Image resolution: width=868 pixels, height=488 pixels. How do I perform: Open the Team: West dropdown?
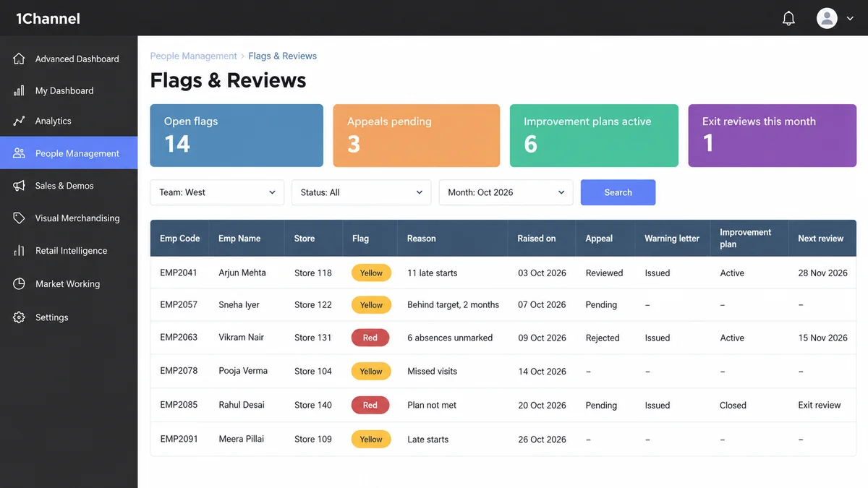click(x=217, y=192)
